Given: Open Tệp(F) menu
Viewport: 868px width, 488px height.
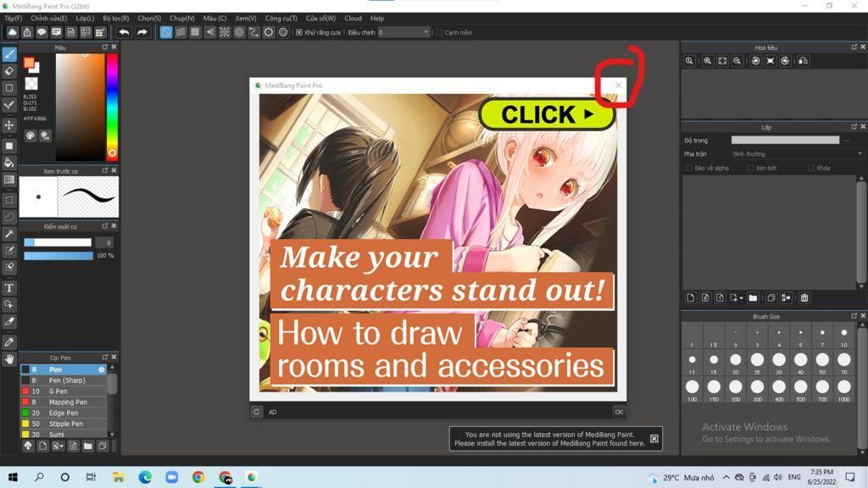Looking at the screenshot, I should 14,19.
